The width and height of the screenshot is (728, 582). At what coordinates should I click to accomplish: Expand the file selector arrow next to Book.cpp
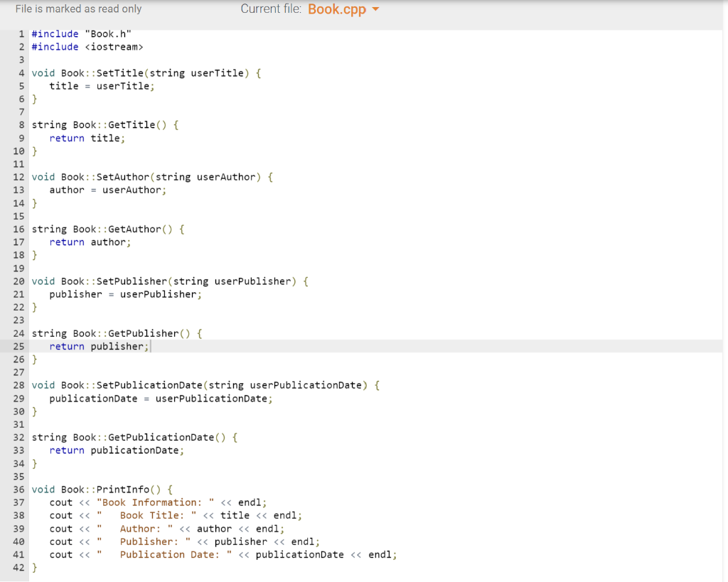(377, 9)
